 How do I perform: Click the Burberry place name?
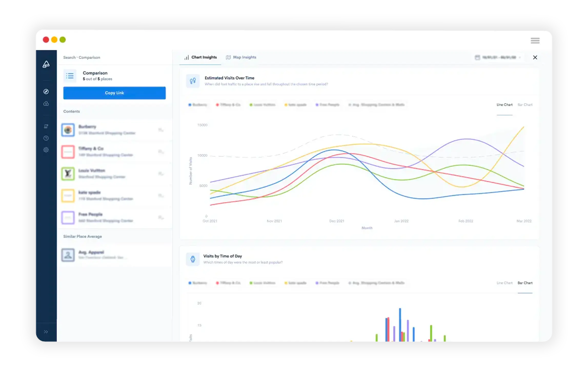87,126
